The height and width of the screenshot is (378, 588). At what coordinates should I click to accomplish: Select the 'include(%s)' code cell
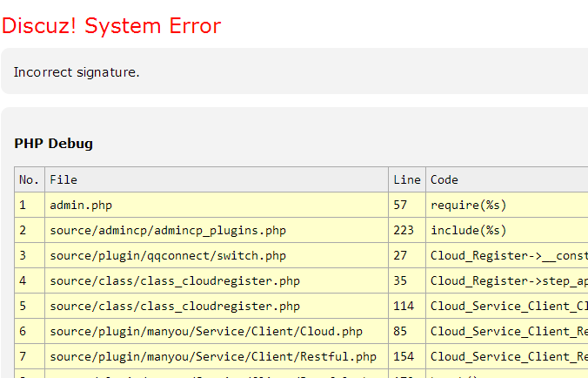coord(507,230)
